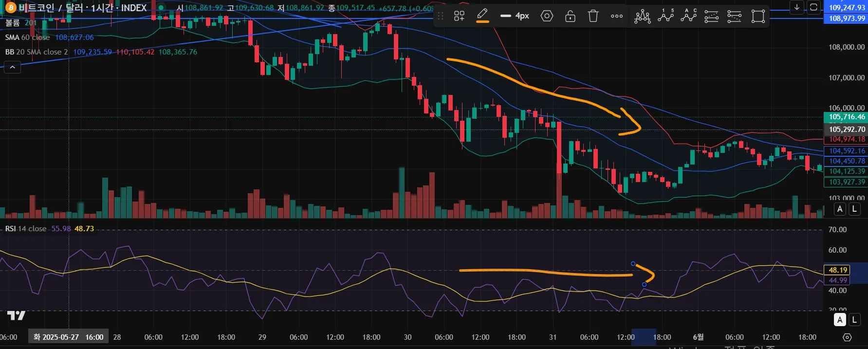Click the 29 date on time axis
This screenshot has height=349, width=868.
262,337
